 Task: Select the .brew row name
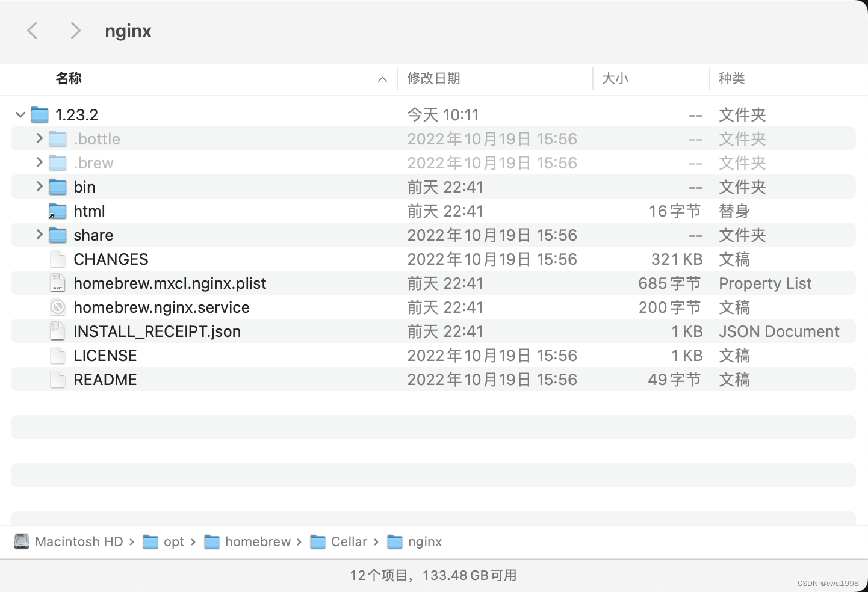pyautogui.click(x=93, y=162)
